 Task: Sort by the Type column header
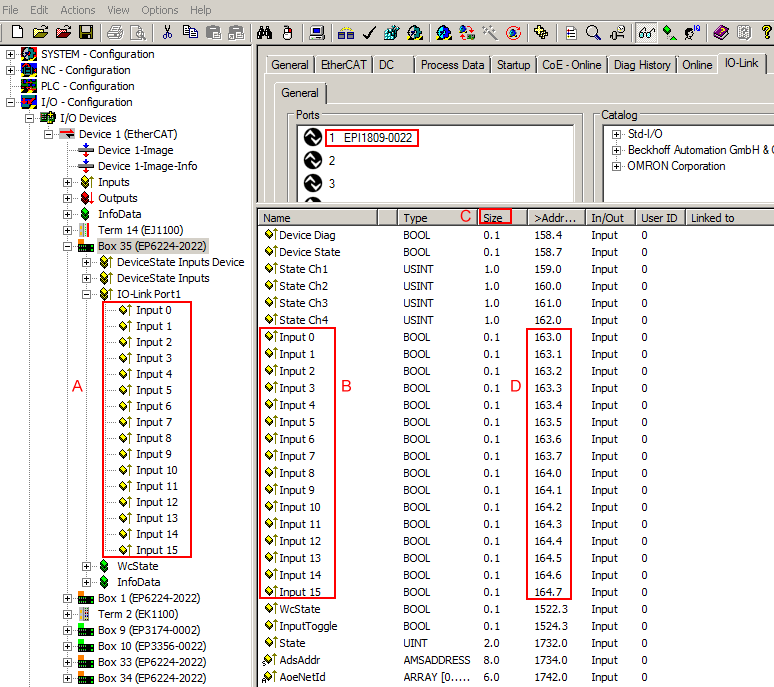tap(438, 218)
